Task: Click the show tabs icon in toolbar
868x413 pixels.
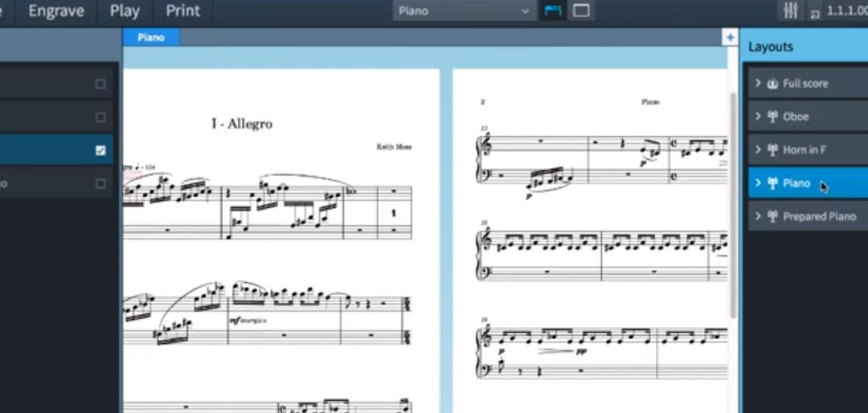Action: (x=552, y=10)
